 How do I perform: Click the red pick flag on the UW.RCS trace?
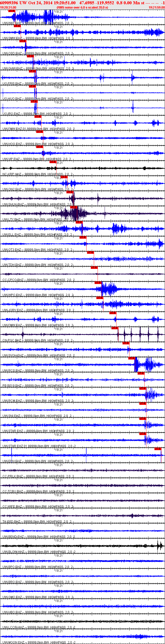(x=132, y=358)
